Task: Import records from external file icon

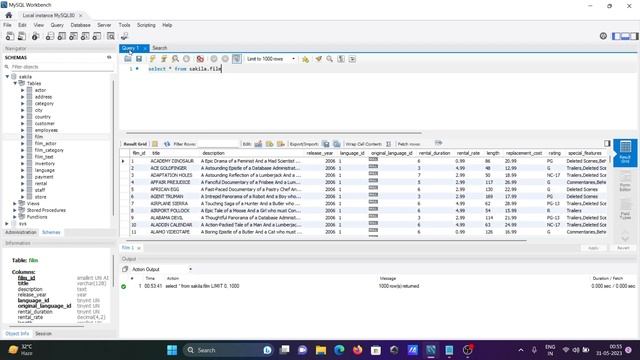Action: pyautogui.click(x=336, y=144)
